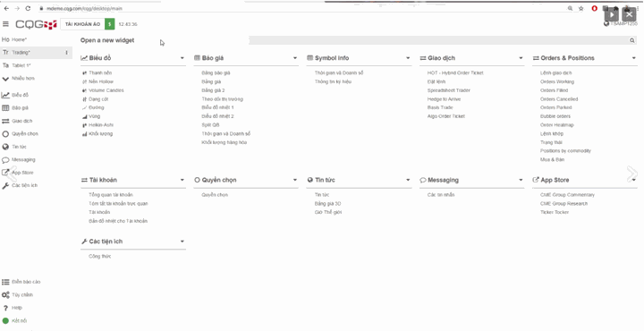Click the Báo giá table icon in sidebar
The image size is (644, 331).
[5, 108]
